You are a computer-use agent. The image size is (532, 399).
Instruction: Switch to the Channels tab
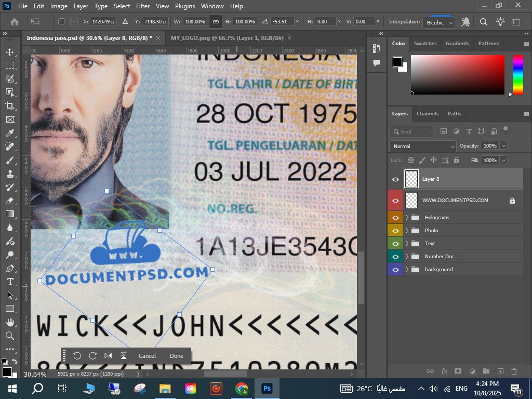pos(428,114)
